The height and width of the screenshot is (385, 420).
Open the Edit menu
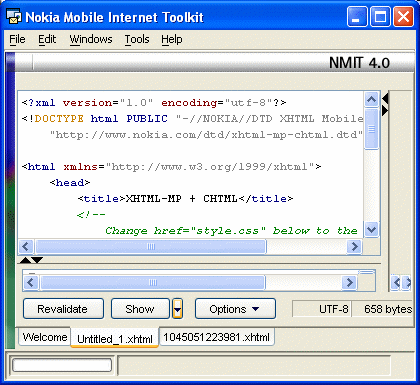click(47, 39)
